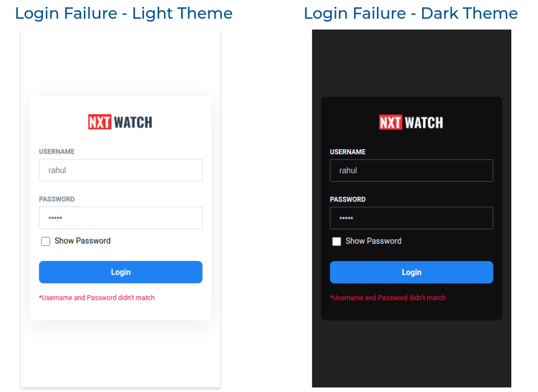This screenshot has width=538, height=392.
Task: Click the Login Failure - Light Theme heading
Action: click(124, 14)
